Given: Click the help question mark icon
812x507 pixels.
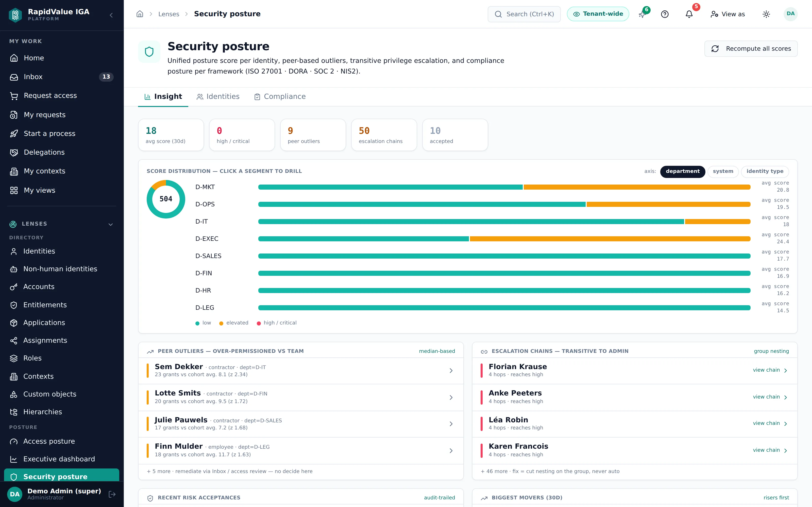Looking at the screenshot, I should [665, 14].
